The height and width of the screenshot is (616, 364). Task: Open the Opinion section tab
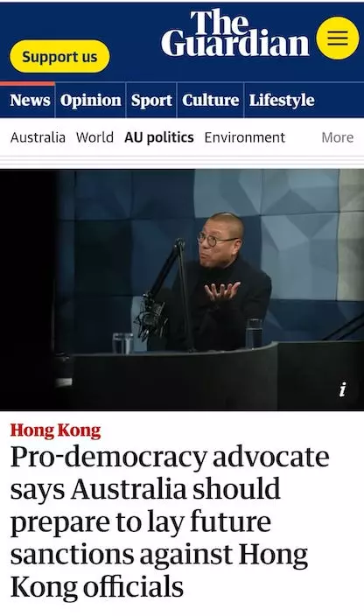tap(91, 101)
